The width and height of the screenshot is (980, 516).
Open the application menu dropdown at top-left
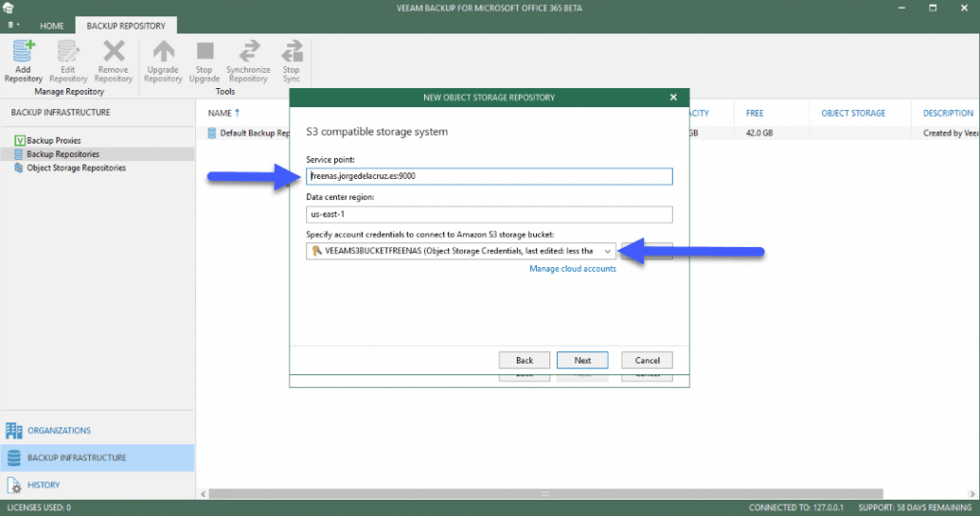point(13,25)
